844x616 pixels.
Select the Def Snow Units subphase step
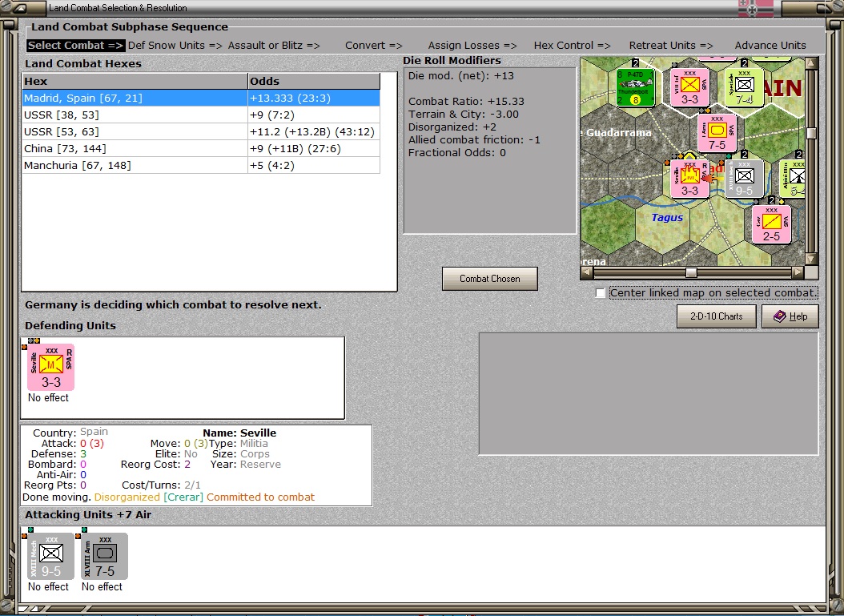175,45
